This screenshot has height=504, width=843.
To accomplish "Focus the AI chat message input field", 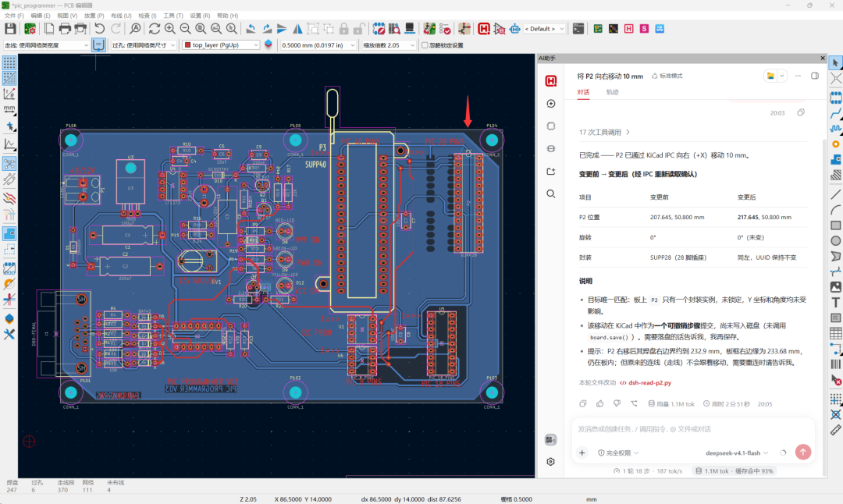I will tap(692, 429).
